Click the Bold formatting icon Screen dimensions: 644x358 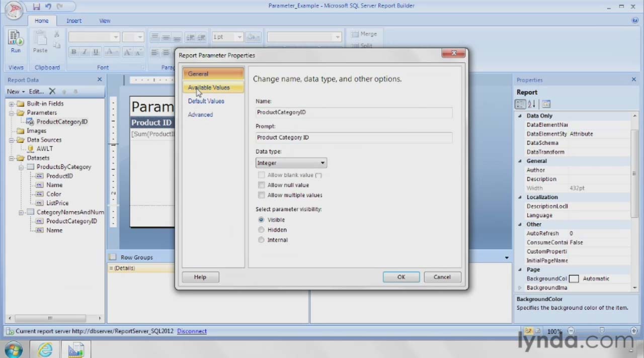pyautogui.click(x=73, y=52)
